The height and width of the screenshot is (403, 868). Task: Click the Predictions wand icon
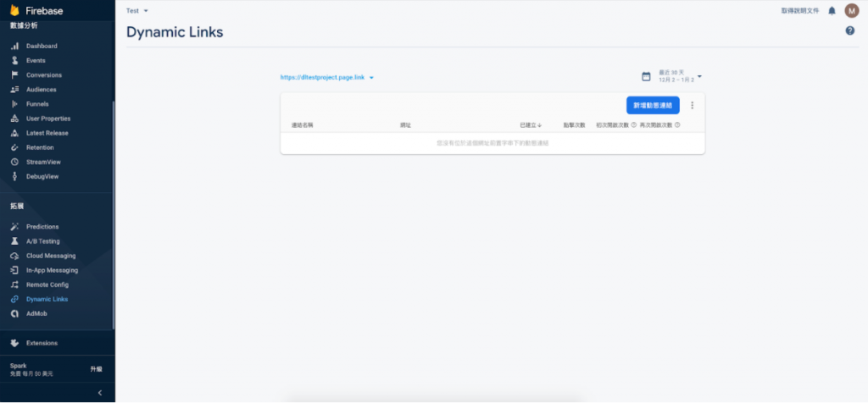[x=15, y=227]
